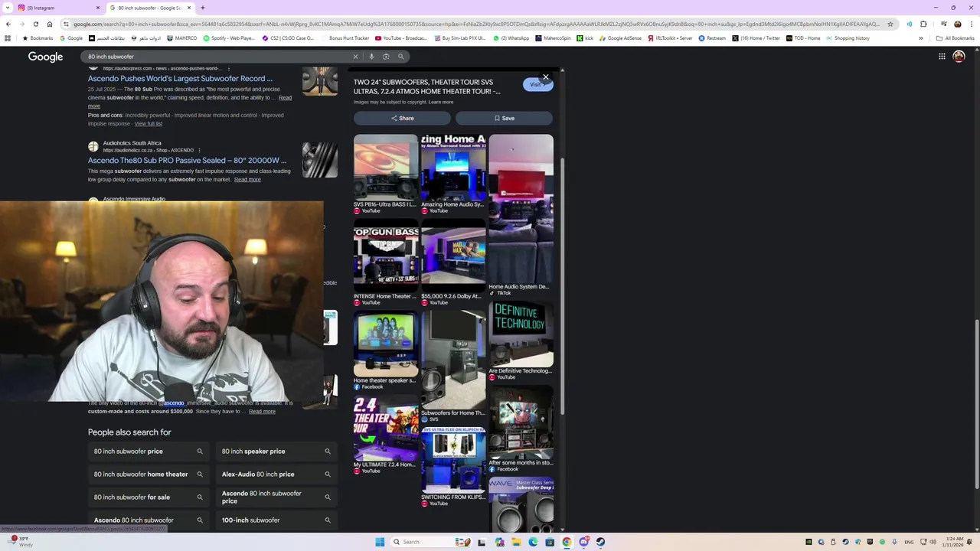Click 'View full list' link
The height and width of the screenshot is (551, 980).
click(x=148, y=124)
